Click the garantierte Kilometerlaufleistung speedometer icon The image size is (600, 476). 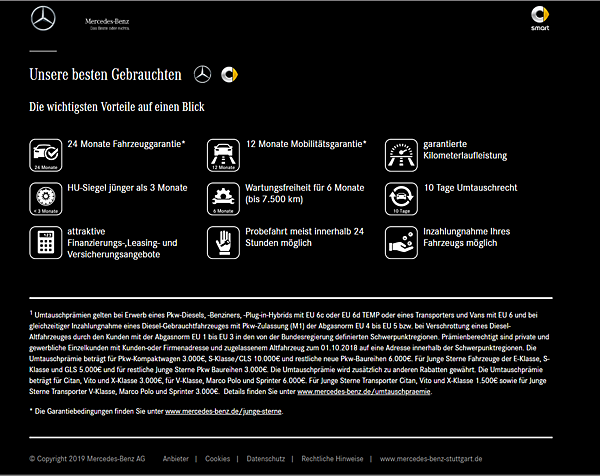(401, 155)
